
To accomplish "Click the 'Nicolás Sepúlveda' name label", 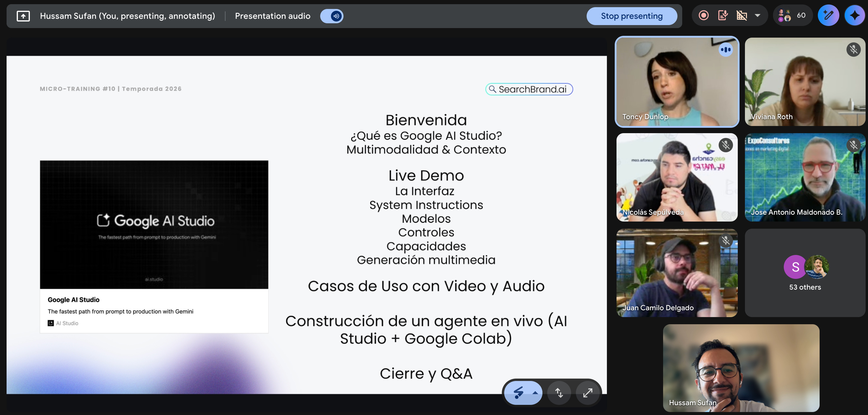I will coord(653,212).
